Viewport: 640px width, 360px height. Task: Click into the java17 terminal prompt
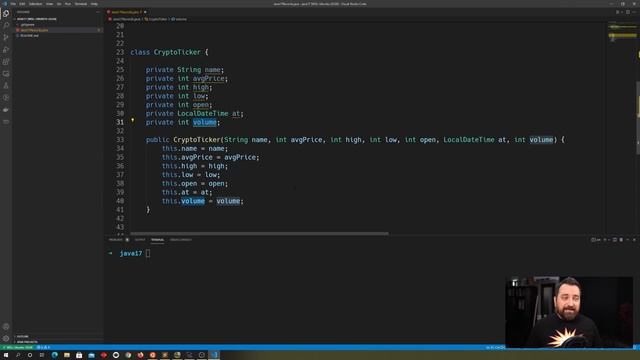(148, 253)
